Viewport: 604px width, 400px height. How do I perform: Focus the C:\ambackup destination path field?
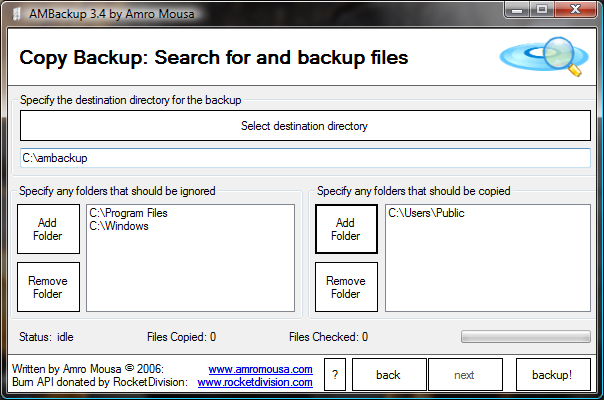pos(305,158)
